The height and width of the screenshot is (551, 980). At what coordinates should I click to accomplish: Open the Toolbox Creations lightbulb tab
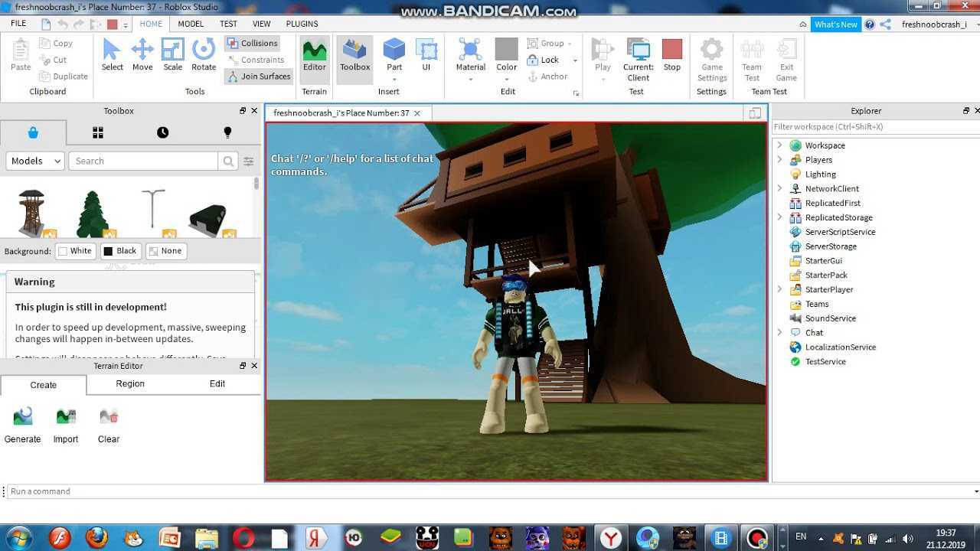coord(227,132)
